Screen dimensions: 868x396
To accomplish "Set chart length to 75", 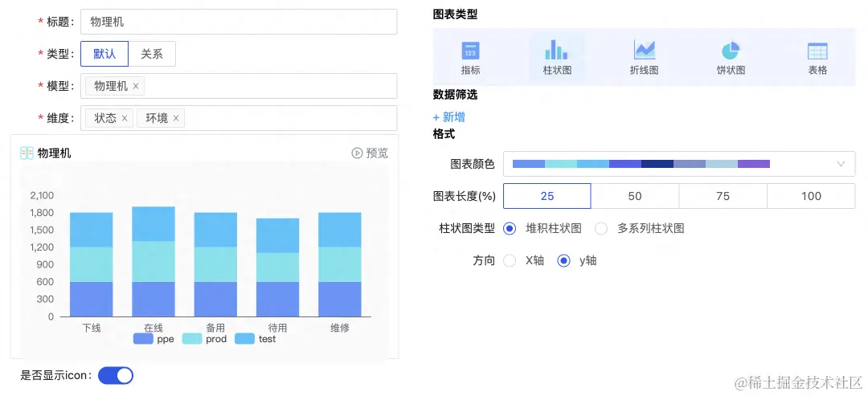I will click(x=723, y=196).
